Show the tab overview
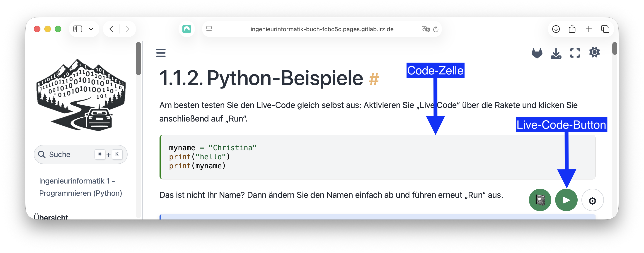Image resolution: width=644 pixels, height=253 pixels. (x=605, y=29)
